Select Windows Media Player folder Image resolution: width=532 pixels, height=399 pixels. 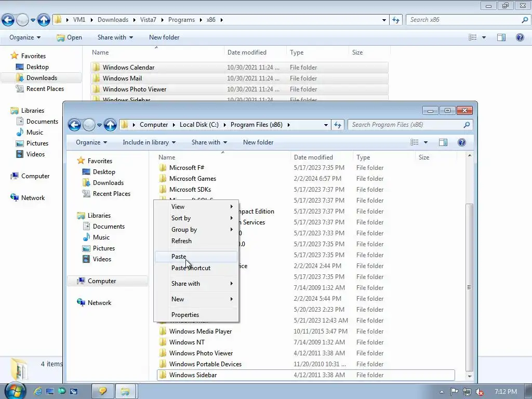tap(200, 331)
